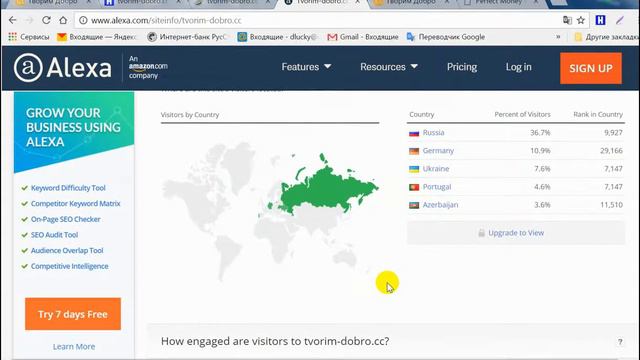Click the German flag icon

[x=414, y=151]
